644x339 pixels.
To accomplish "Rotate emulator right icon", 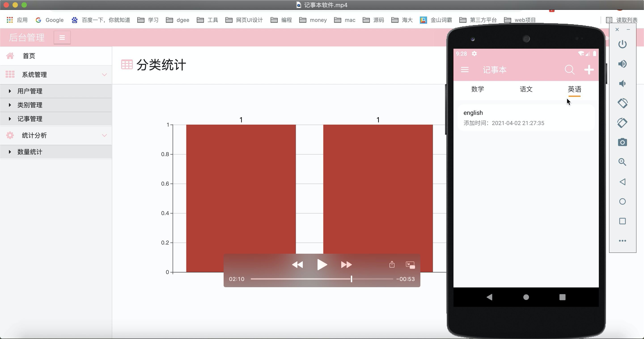I will click(x=622, y=123).
